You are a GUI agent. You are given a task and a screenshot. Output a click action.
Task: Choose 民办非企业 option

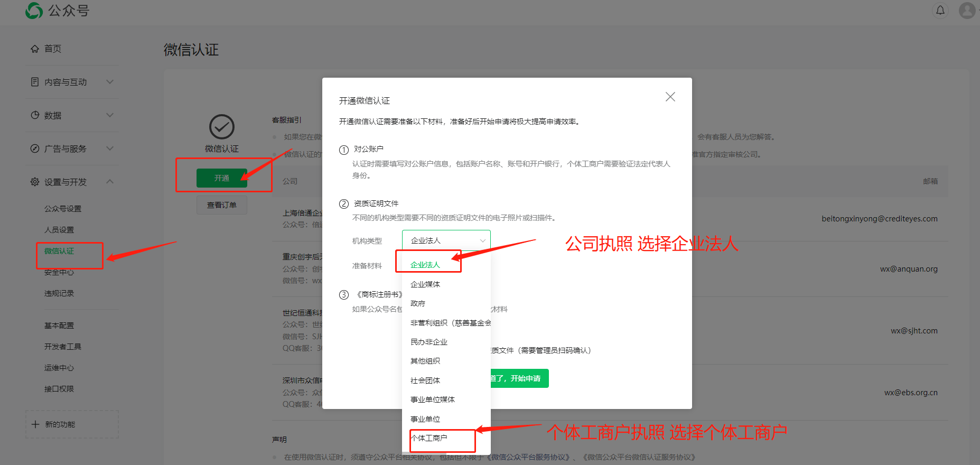[x=446, y=342]
